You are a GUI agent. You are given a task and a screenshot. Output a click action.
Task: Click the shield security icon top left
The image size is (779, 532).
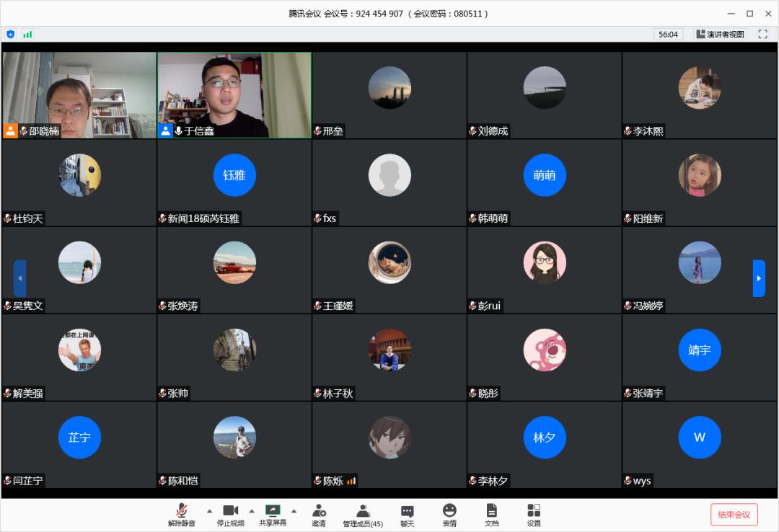[x=10, y=33]
